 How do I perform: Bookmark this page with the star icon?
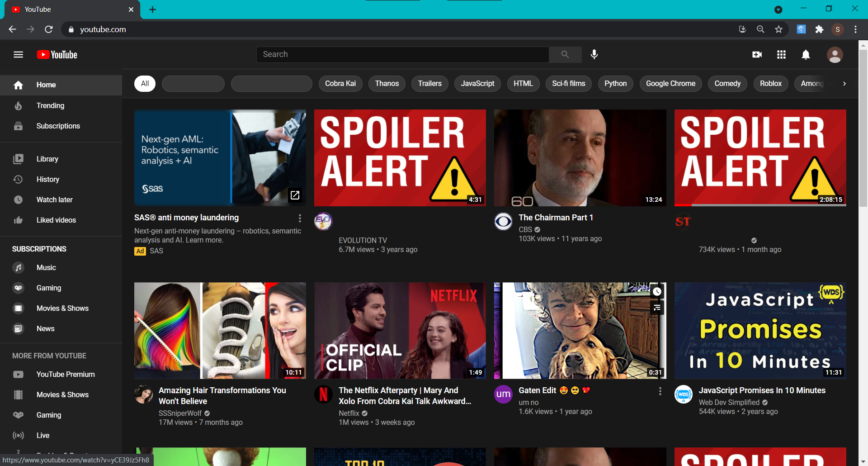778,29
